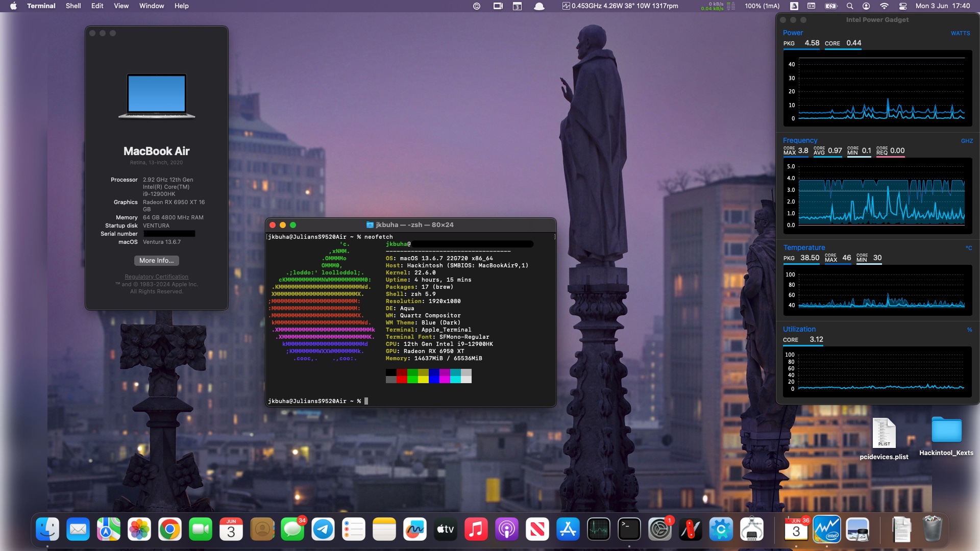980x551 pixels.
Task: Open Preview app from the dock
Action: coord(857,530)
